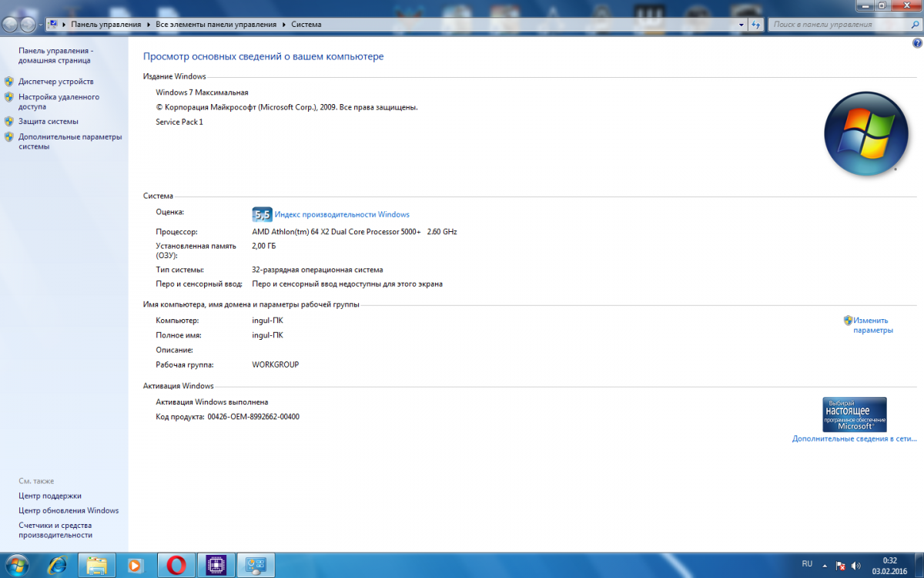Open Windows Explorer folder on taskbar
Viewport: 924px width, 578px height.
pyautogui.click(x=96, y=566)
